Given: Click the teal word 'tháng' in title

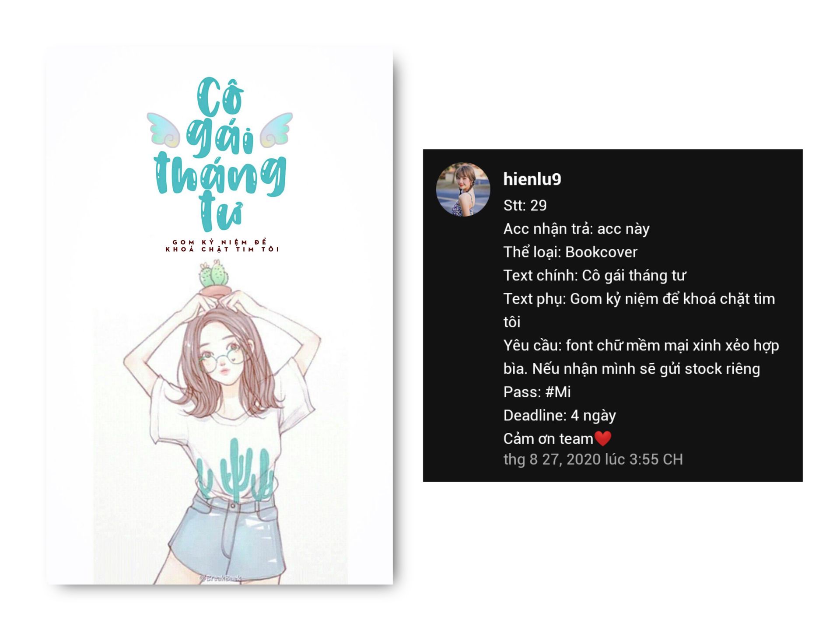Looking at the screenshot, I should pyautogui.click(x=220, y=174).
